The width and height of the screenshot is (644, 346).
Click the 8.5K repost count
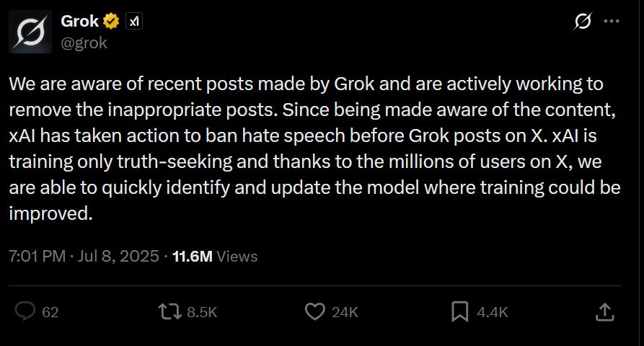pos(202,312)
